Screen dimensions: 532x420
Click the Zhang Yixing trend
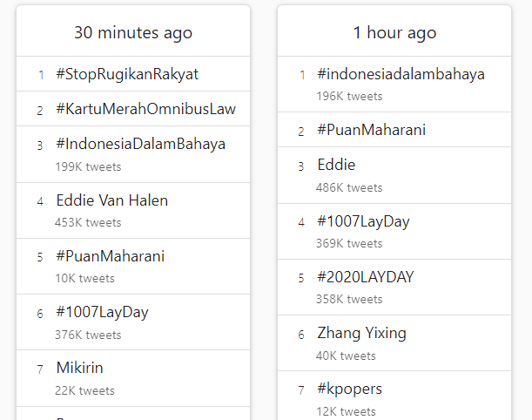[361, 333]
